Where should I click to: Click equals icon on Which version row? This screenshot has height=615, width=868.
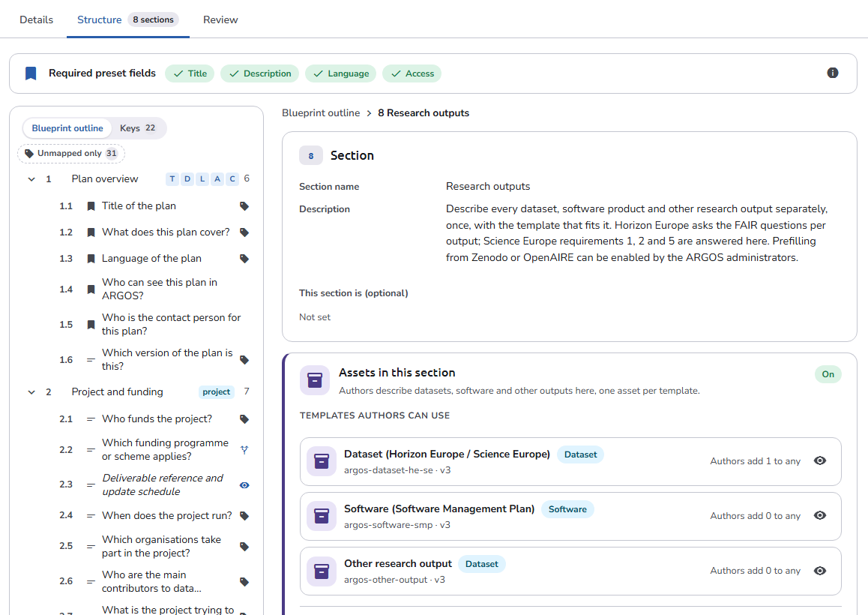coord(91,360)
